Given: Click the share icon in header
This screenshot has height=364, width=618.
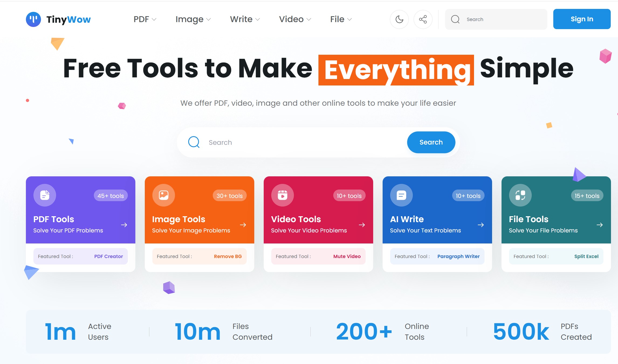Looking at the screenshot, I should tap(423, 19).
